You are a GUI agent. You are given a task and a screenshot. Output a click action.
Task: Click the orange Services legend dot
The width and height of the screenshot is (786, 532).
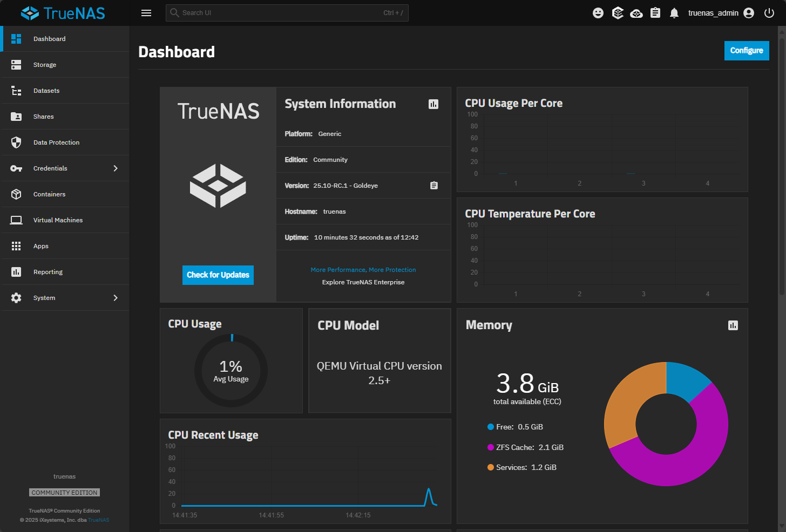click(x=491, y=467)
